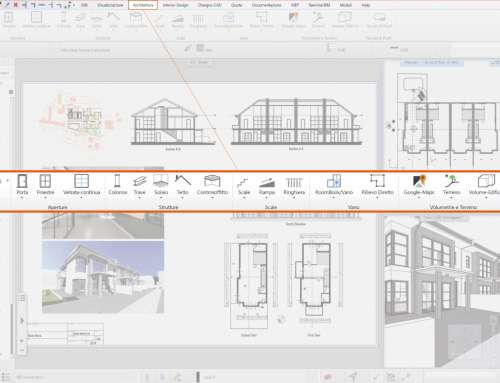Image resolution: width=500 pixels, height=383 pixels.
Task: Expand the dropdown arrow under Vetrata continua
Action: tap(81, 198)
